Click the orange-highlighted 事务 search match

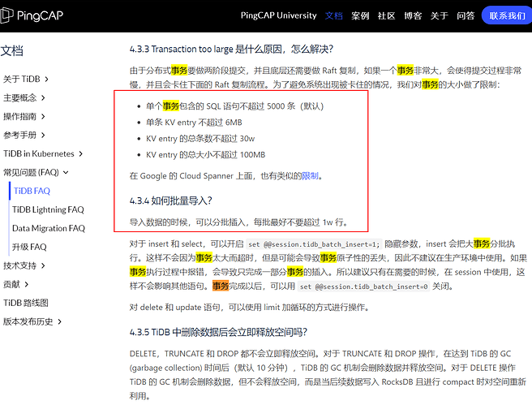point(221,287)
